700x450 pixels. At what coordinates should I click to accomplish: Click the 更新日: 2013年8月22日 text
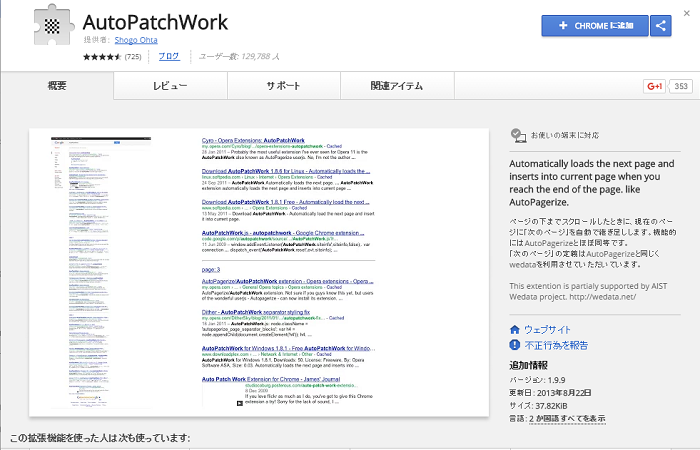tap(550, 393)
